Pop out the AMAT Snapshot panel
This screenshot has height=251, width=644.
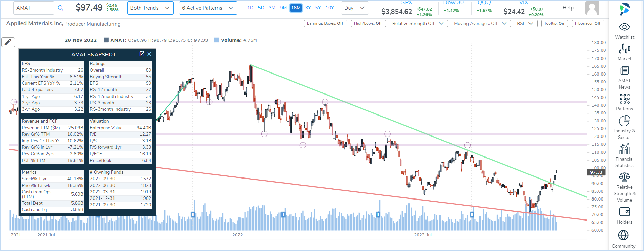[142, 54]
